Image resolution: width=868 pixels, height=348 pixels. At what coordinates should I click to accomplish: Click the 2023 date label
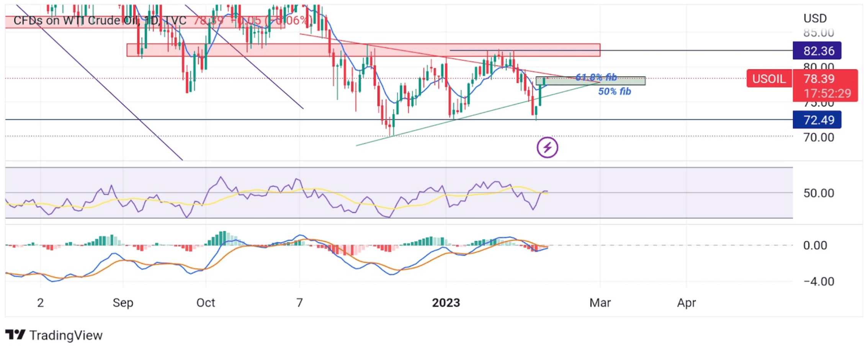pos(446,303)
